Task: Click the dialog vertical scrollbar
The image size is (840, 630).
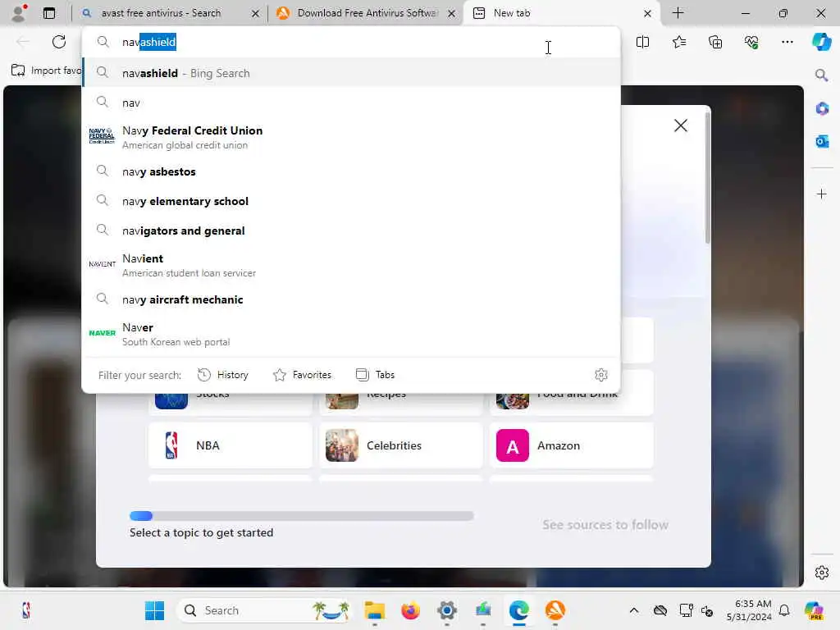Action: [x=708, y=177]
